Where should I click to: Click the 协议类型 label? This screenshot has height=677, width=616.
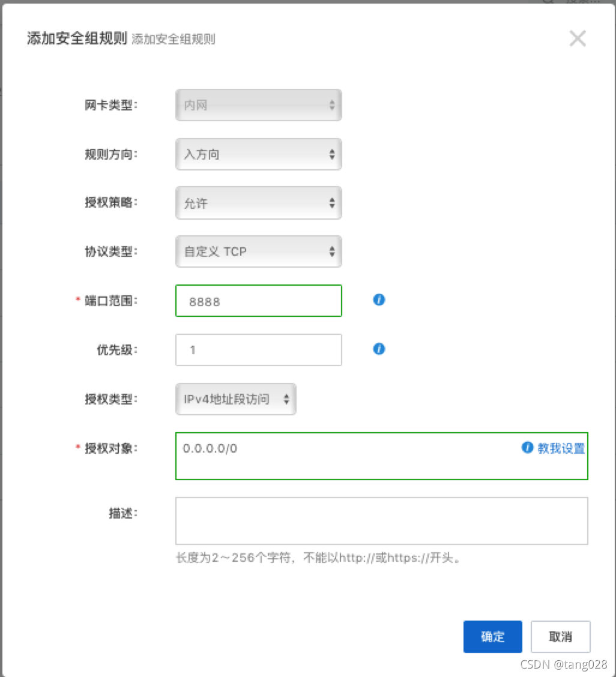(110, 251)
